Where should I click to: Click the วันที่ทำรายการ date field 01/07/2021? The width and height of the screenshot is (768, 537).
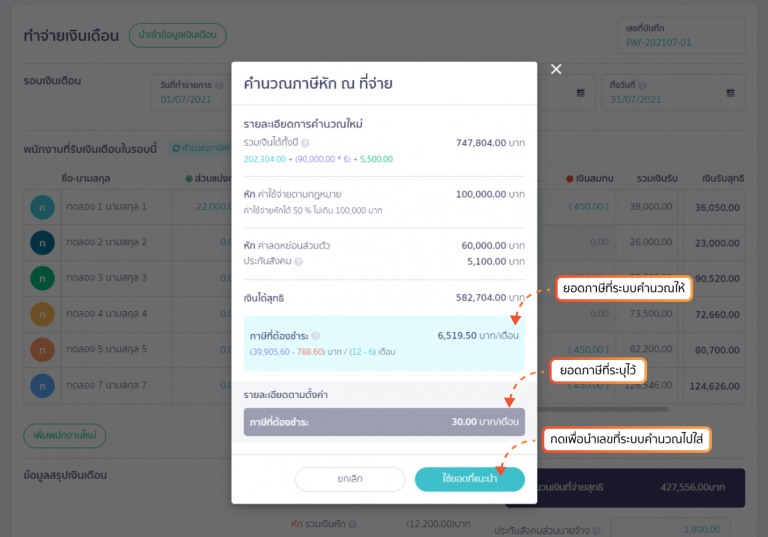tap(190, 98)
